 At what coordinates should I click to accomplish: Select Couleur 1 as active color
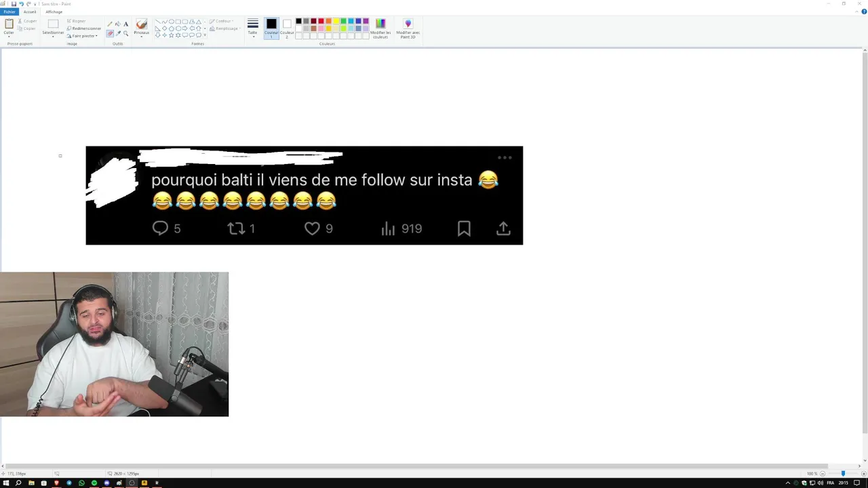click(x=271, y=28)
